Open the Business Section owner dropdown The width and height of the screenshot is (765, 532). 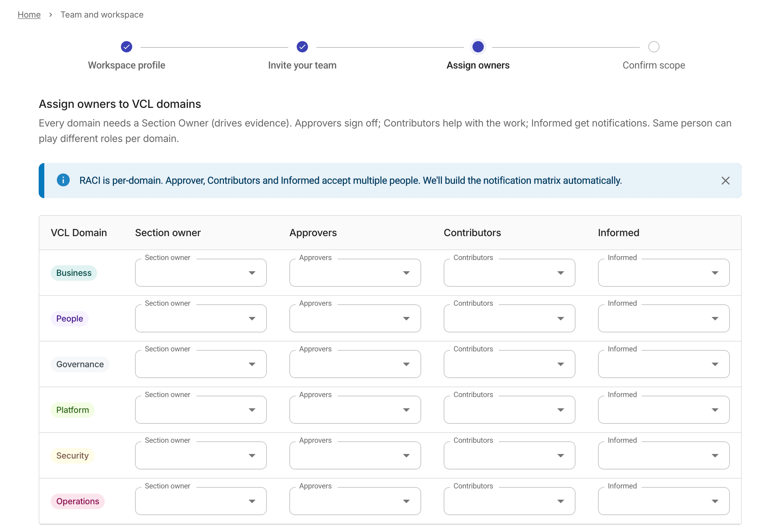(201, 273)
